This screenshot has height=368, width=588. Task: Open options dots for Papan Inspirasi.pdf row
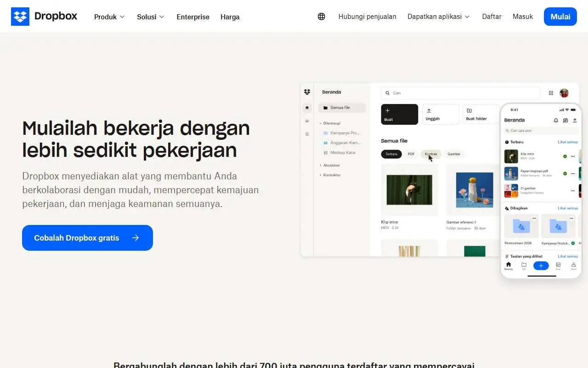[572, 173]
